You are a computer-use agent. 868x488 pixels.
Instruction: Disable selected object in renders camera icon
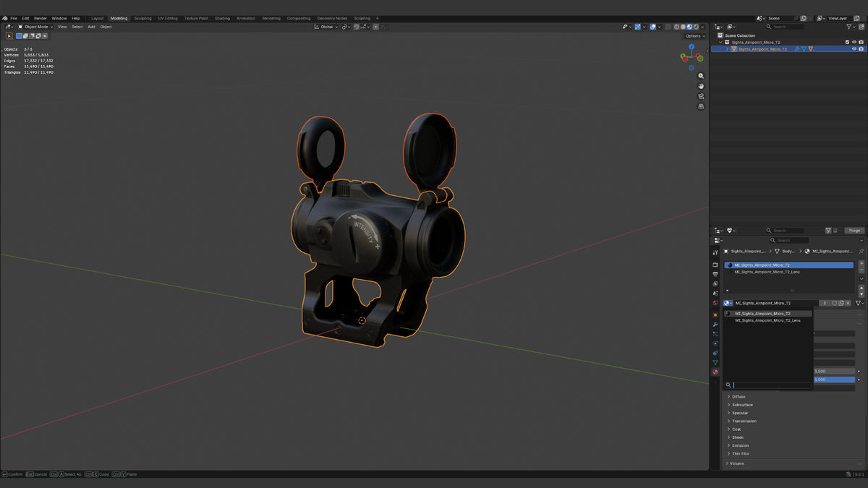[x=861, y=49]
